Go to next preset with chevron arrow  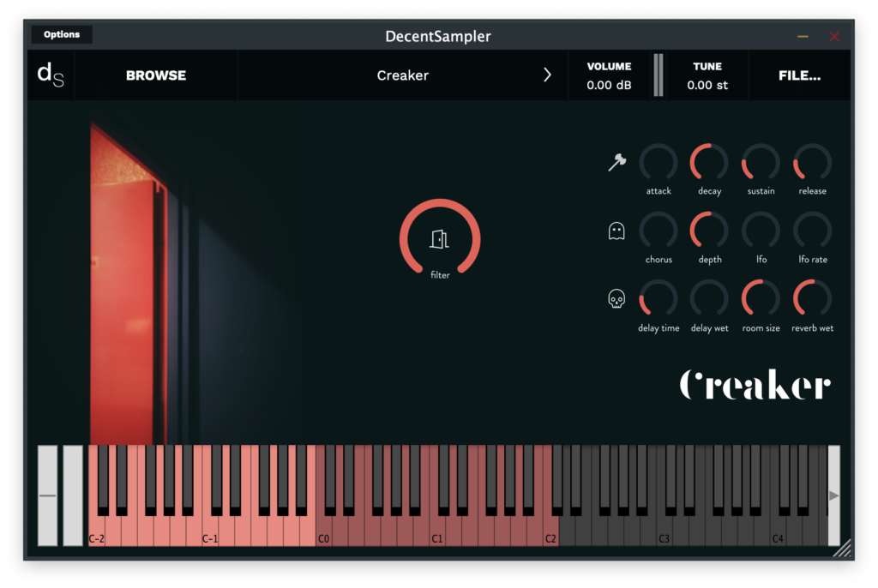tap(547, 75)
